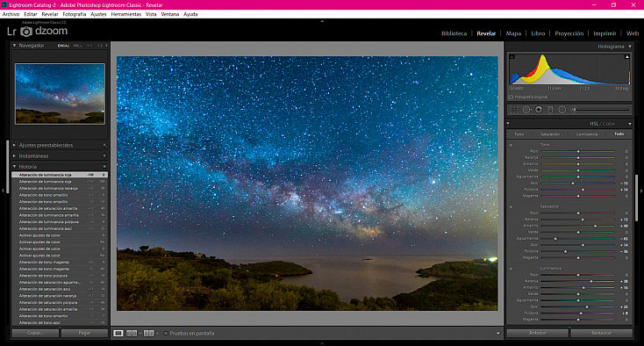
Task: Expand the Instantáneas panel
Action: pos(14,156)
